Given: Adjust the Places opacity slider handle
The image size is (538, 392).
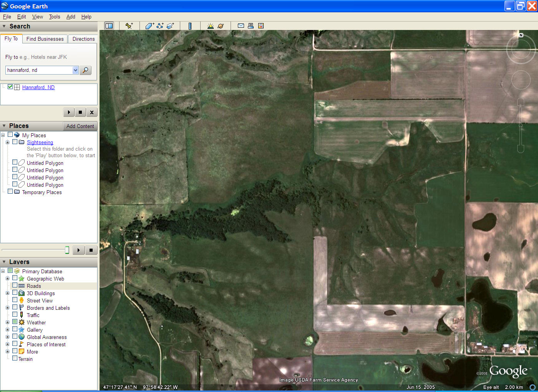Looking at the screenshot, I should tap(67, 250).
